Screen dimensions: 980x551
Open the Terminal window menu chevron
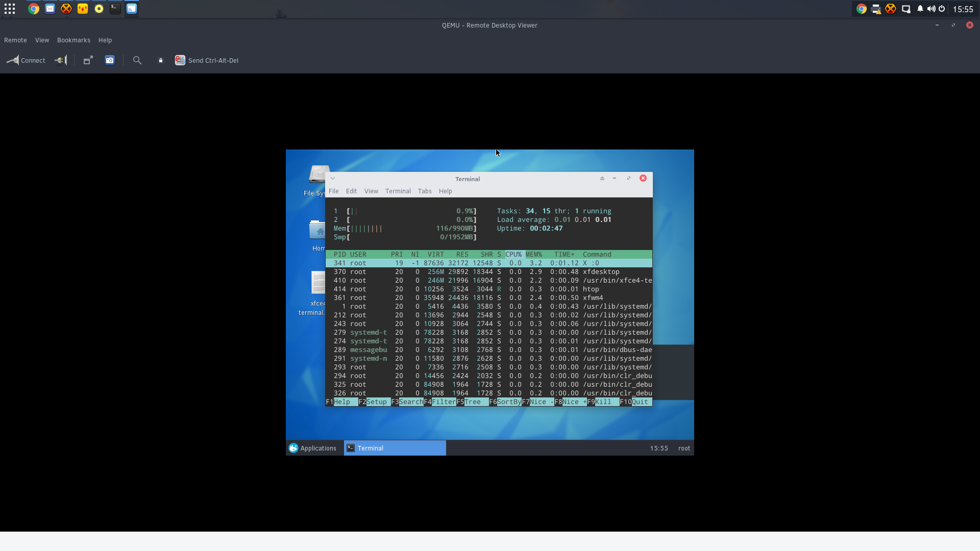(333, 179)
